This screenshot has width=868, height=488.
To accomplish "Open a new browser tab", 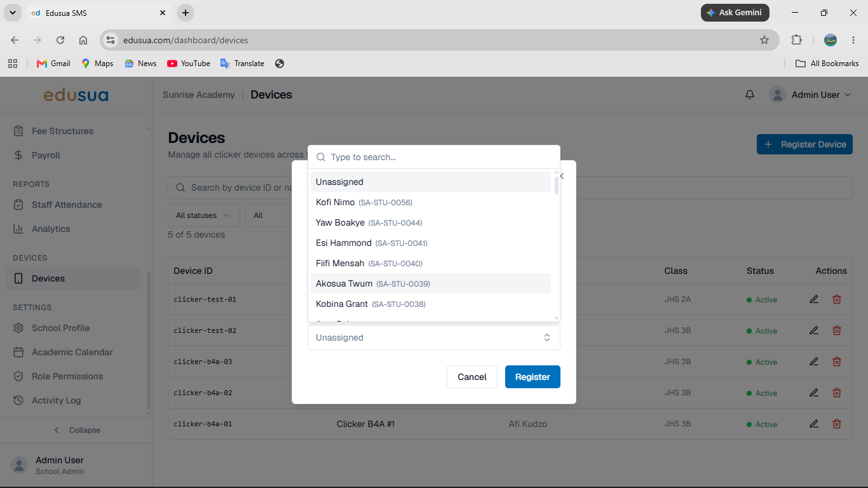I will click(x=185, y=13).
